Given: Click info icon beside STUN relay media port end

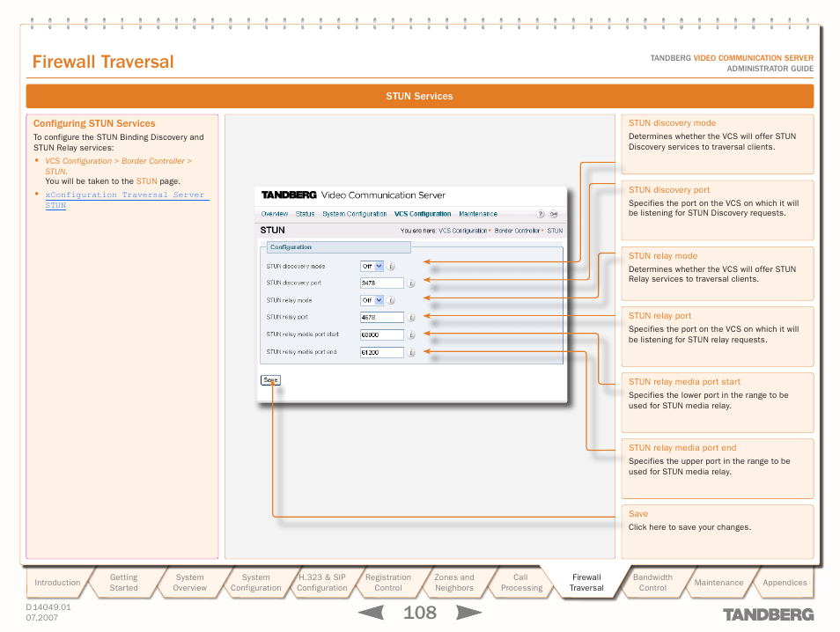Looking at the screenshot, I should point(411,352).
